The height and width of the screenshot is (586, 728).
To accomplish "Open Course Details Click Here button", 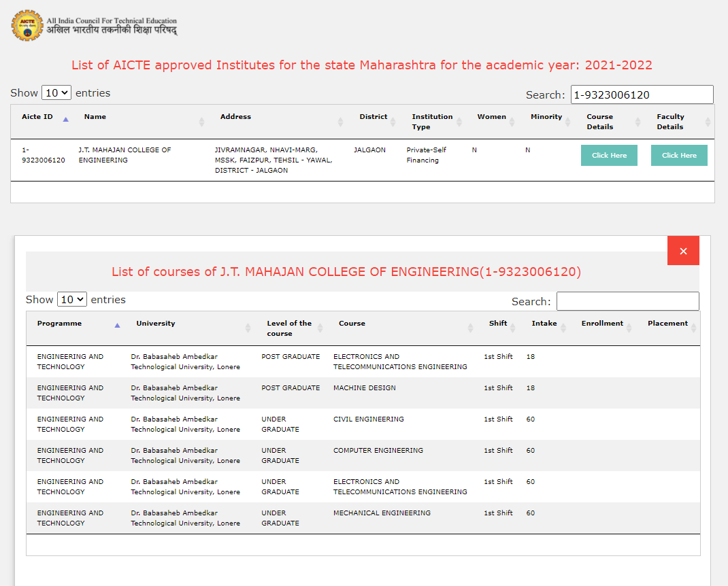I will pyautogui.click(x=609, y=156).
